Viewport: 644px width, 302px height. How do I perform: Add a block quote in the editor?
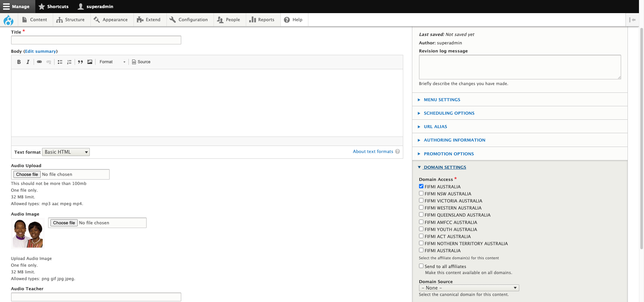[80, 62]
